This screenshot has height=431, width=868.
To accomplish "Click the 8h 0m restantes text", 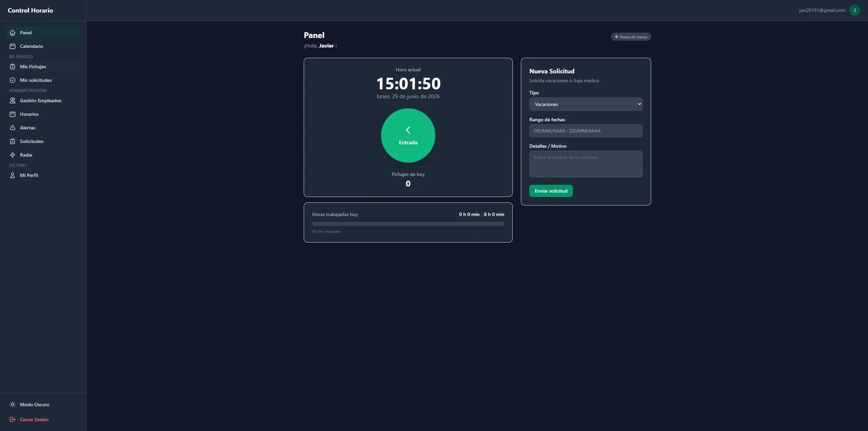I will click(x=326, y=232).
